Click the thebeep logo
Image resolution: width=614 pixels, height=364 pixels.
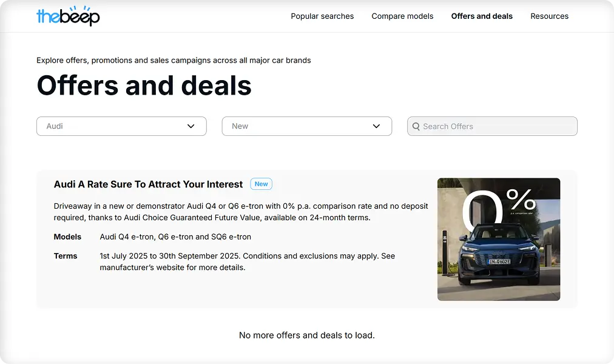(68, 16)
